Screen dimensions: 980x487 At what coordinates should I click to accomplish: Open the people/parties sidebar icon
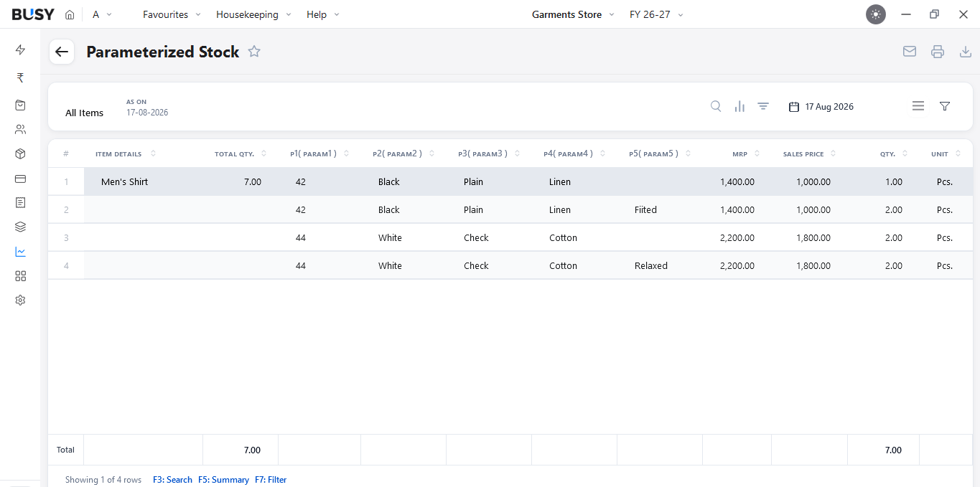[20, 130]
